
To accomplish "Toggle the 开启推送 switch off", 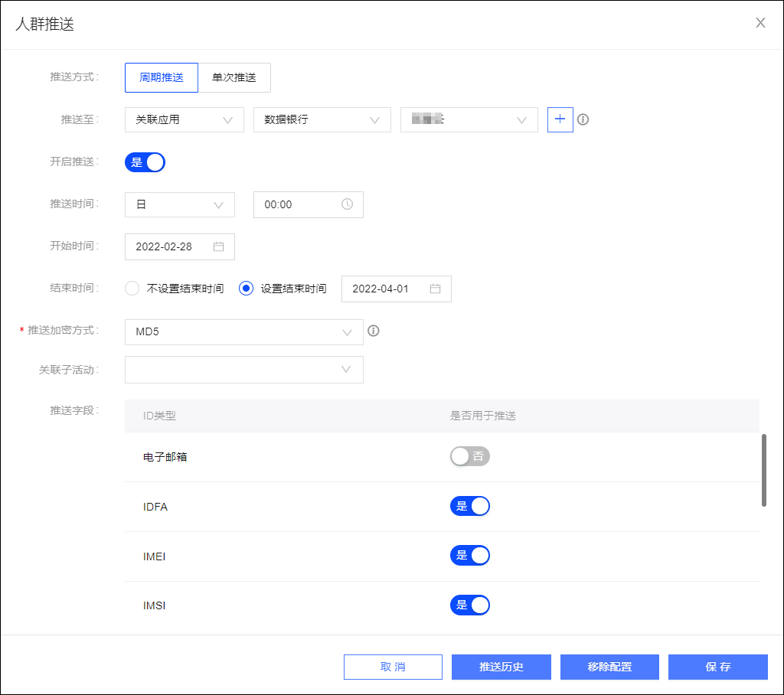I will 145,162.
